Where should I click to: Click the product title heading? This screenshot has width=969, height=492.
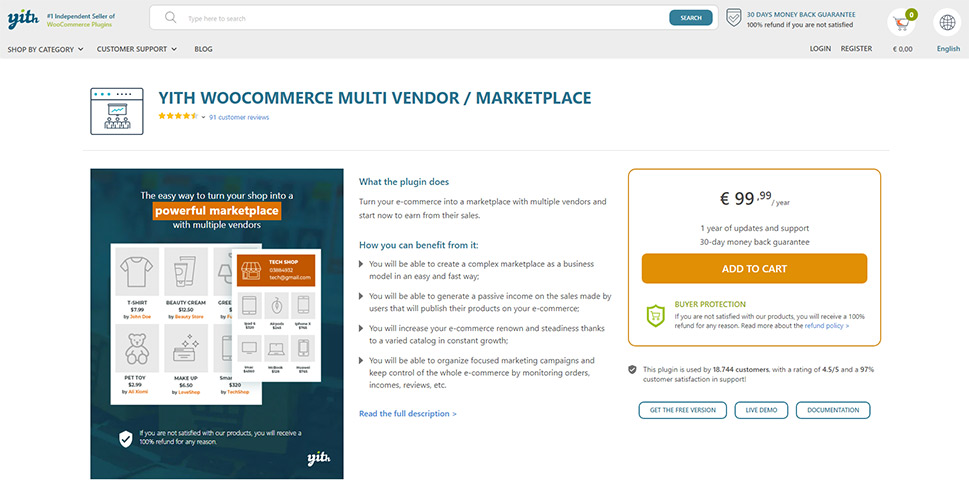(374, 98)
